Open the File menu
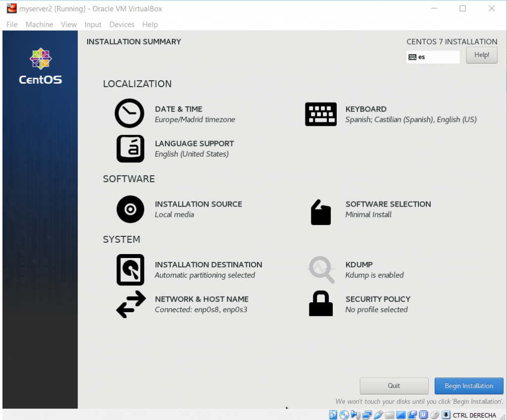Viewport: 507px width, 420px height. tap(12, 25)
